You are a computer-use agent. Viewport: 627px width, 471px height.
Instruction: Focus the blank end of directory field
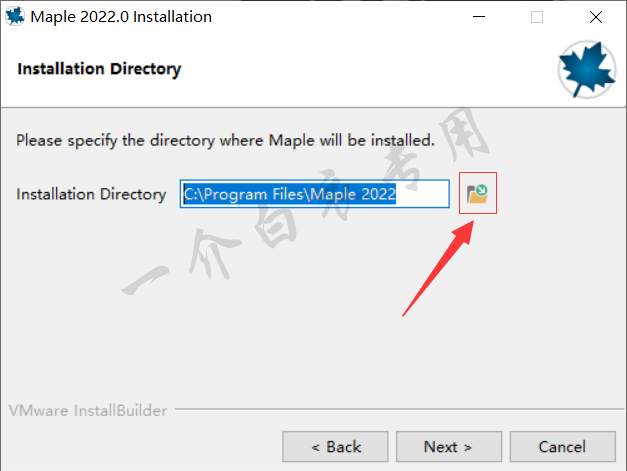tap(422, 194)
